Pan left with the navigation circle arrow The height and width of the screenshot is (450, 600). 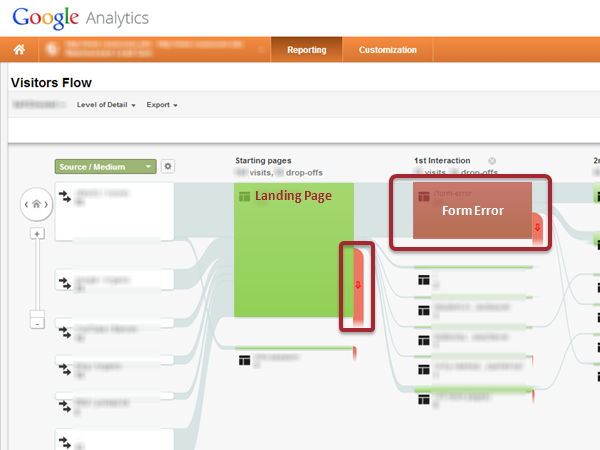(26, 204)
